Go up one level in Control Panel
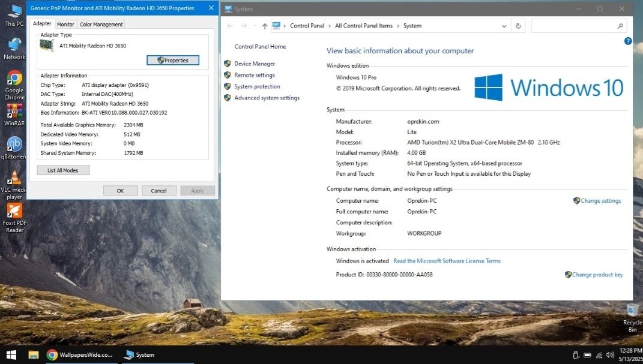The image size is (643, 364). (x=265, y=26)
